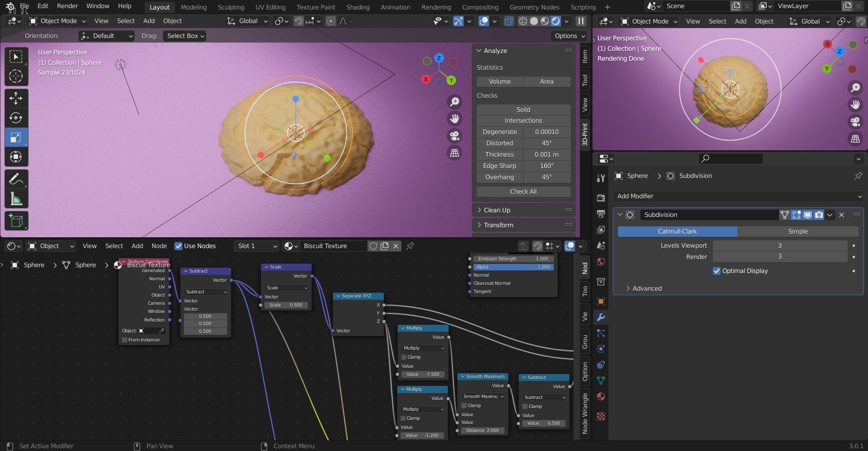
Task: Toggle Optimal Display checkbox
Action: tap(716, 271)
